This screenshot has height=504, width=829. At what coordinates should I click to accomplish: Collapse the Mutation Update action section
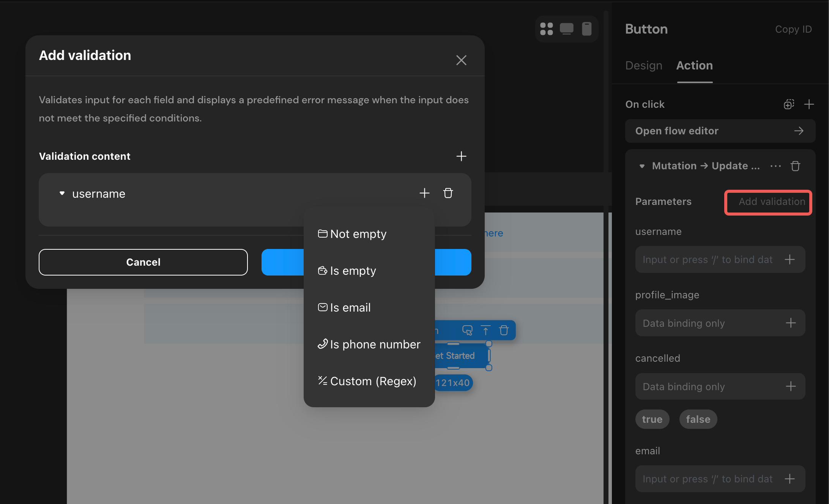coord(642,166)
